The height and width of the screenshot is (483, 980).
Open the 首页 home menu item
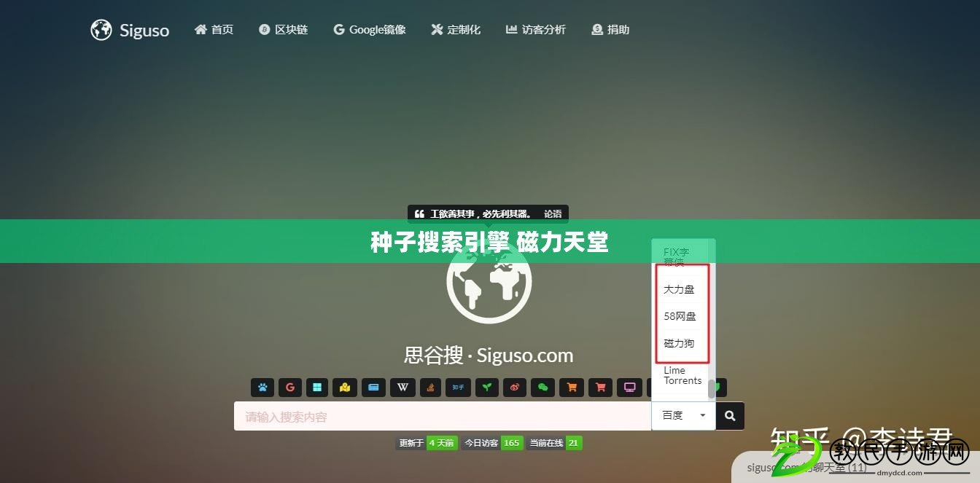[x=214, y=30]
